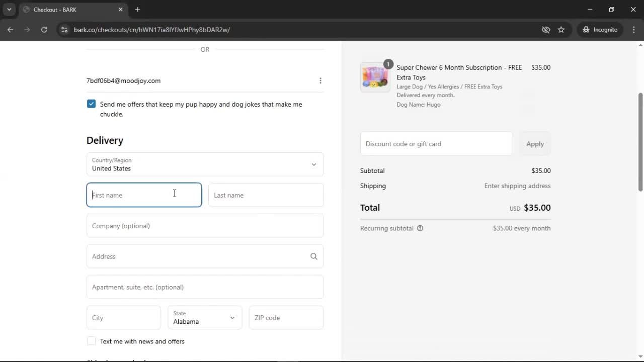Click the Address input field

(205, 256)
